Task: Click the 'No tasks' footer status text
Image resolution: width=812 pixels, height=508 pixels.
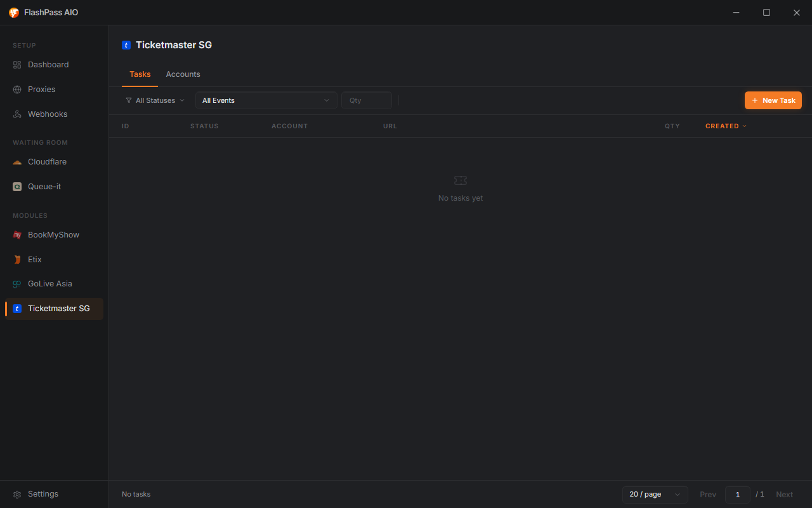Action: point(136,494)
